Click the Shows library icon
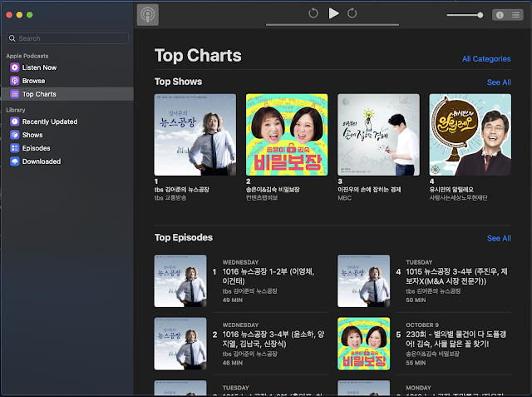The width and height of the screenshot is (532, 397). pos(15,135)
